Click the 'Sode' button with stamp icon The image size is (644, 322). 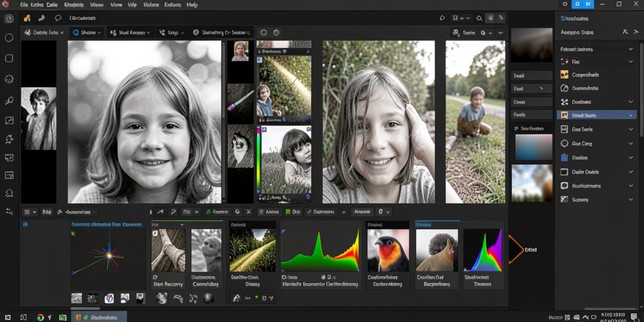coord(464,33)
